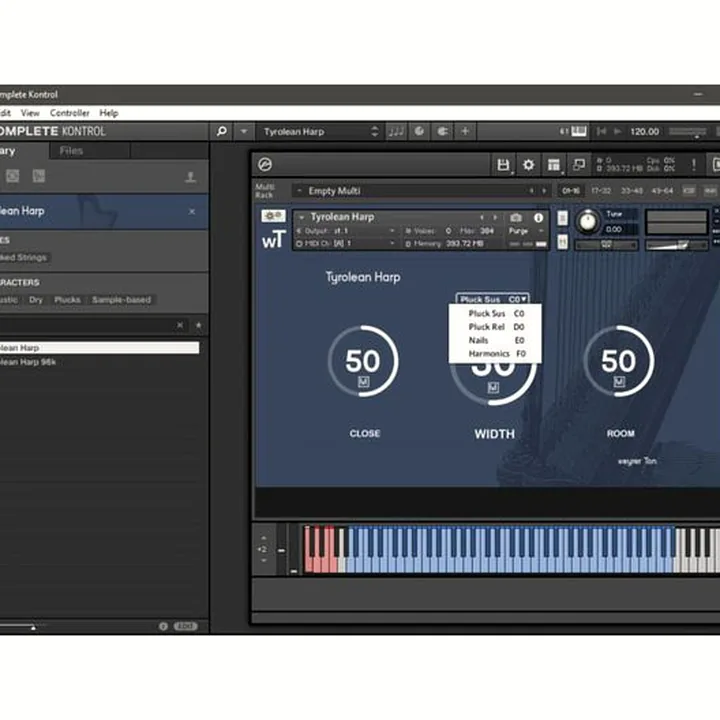
Task: Select the Dry character tag
Action: [x=35, y=300]
